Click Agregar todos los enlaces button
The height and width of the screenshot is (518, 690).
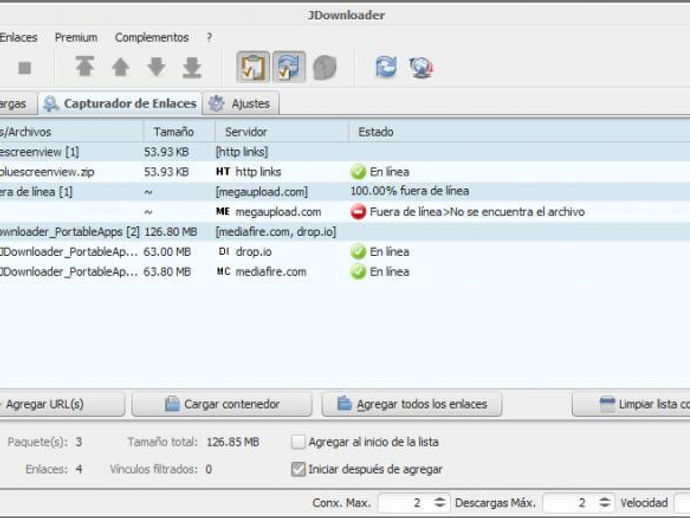412,404
